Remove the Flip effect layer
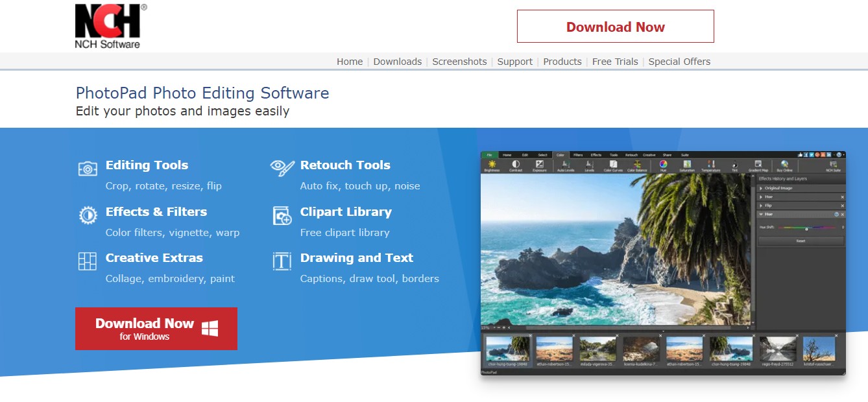868x402 pixels. 843,206
